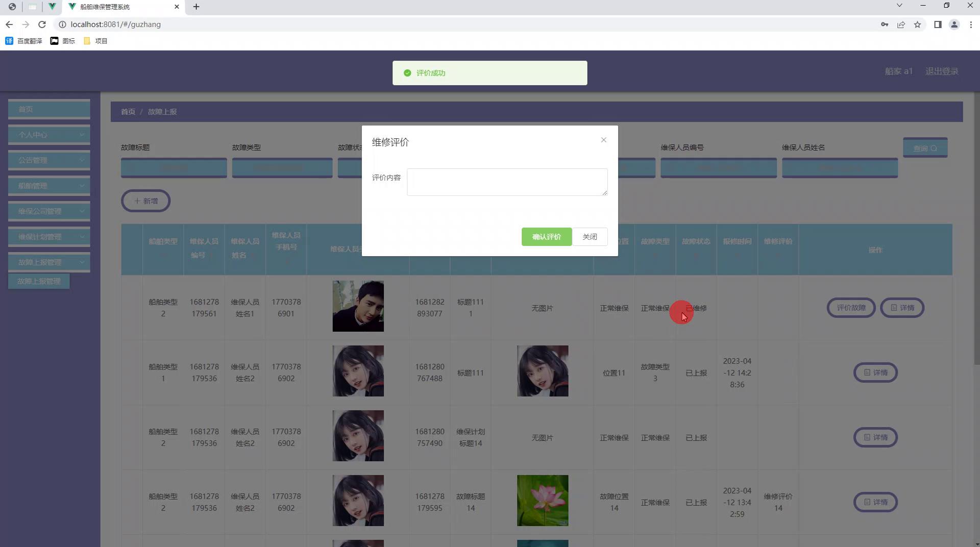This screenshot has width=980, height=547.
Task: Click the 船家 a1 user label
Action: 898,71
